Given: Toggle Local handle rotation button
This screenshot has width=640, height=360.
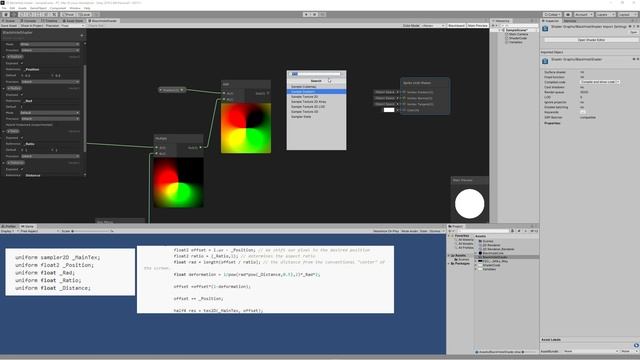Looking at the screenshot, I should [84, 14].
